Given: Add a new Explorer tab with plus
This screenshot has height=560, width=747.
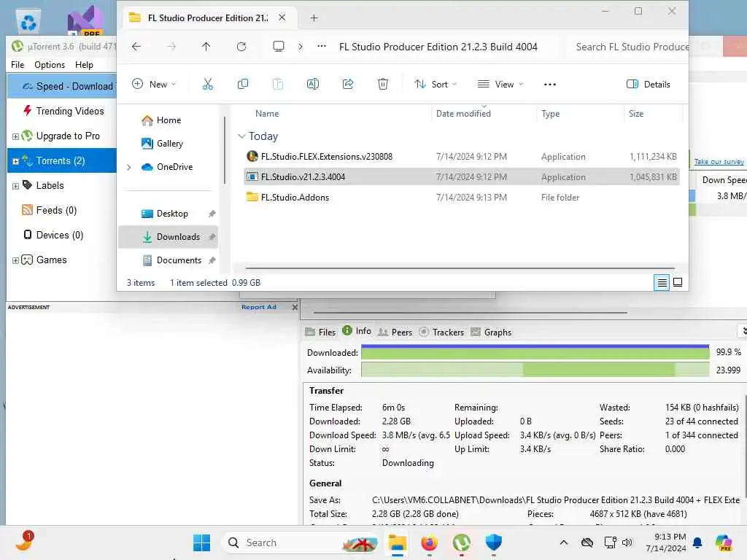Looking at the screenshot, I should tap(314, 18).
